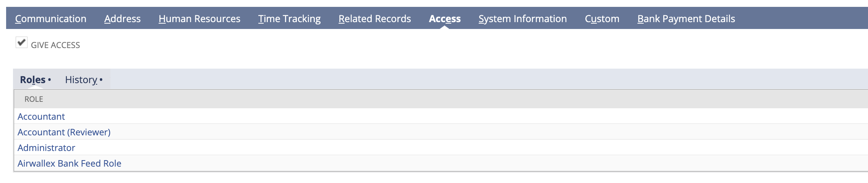The width and height of the screenshot is (868, 183).
Task: Show the History subtab
Action: coord(81,80)
